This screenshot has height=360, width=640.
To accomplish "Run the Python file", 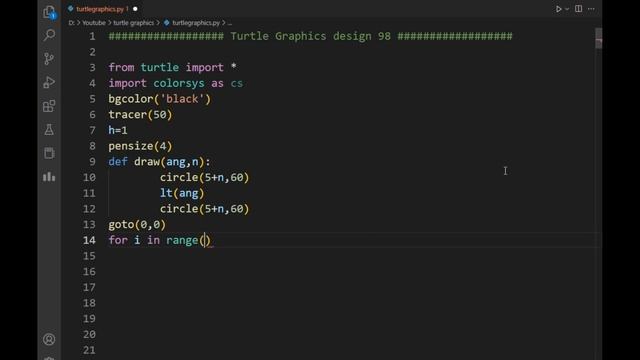I will coord(558,9).
